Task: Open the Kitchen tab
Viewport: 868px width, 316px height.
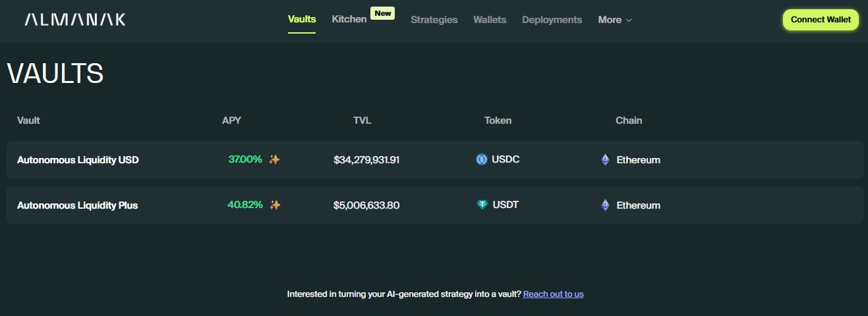Action: [x=349, y=19]
